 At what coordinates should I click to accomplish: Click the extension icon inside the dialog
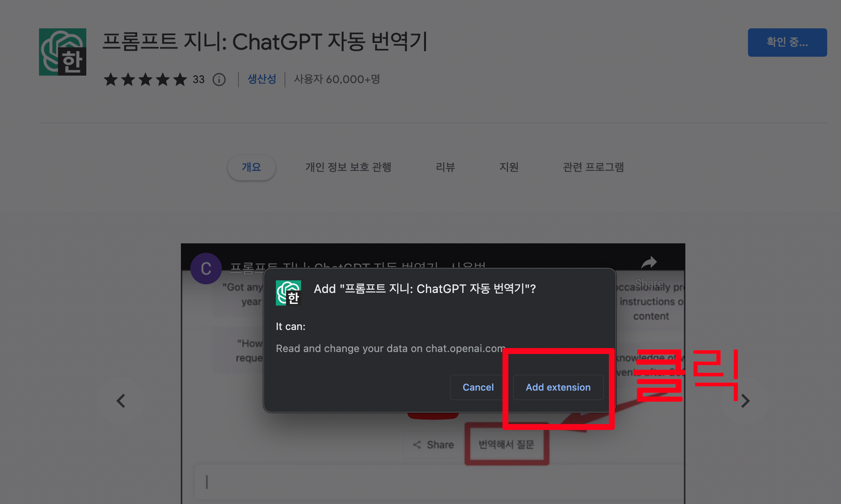click(x=288, y=293)
